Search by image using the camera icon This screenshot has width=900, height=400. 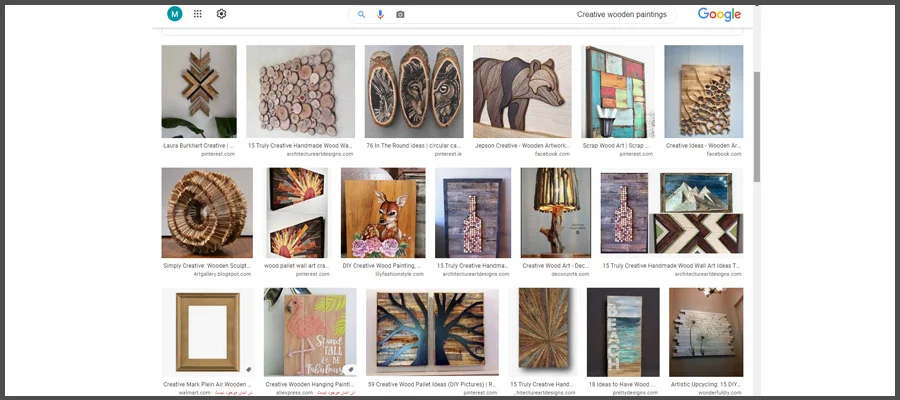click(400, 14)
